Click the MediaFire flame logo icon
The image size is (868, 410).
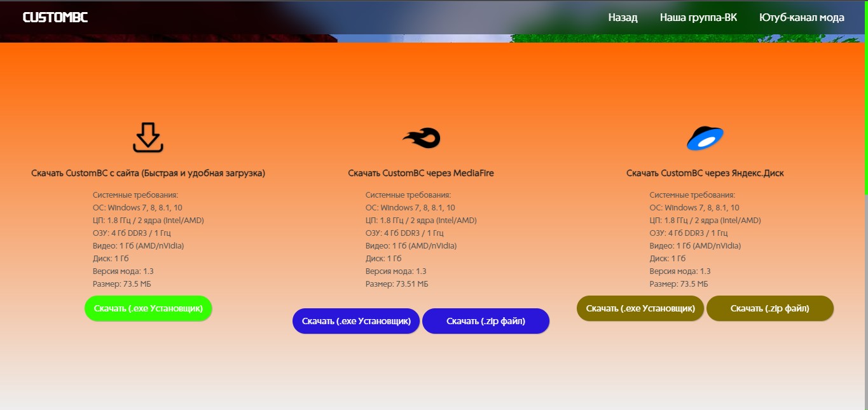click(421, 138)
